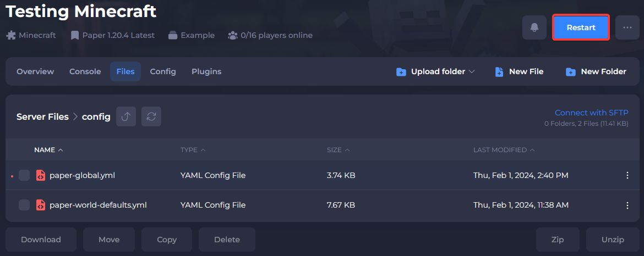Open the Plugins tab
This screenshot has width=644, height=256.
pos(206,71)
